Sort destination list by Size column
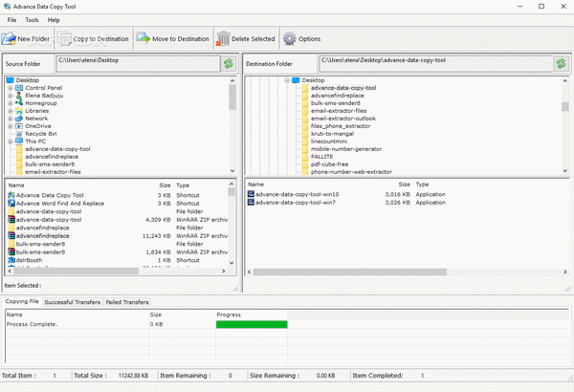Viewport: 574px width, 392px height. 404,185
